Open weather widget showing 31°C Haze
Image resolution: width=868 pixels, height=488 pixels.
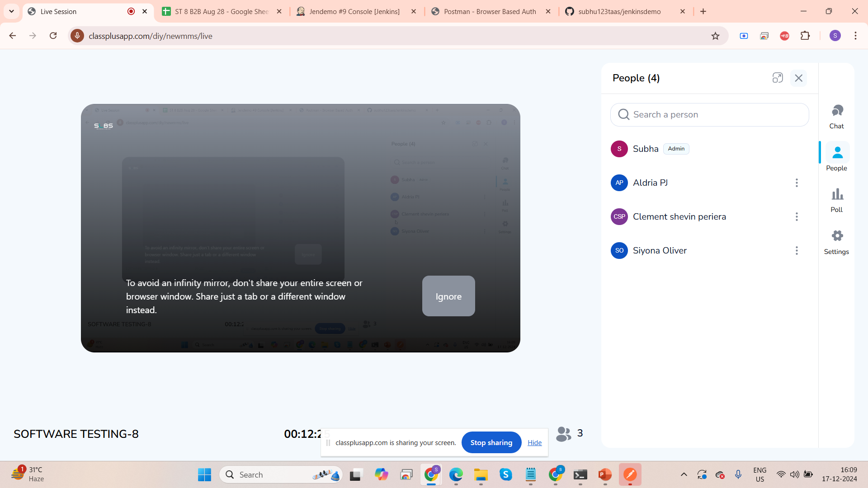coord(28,474)
